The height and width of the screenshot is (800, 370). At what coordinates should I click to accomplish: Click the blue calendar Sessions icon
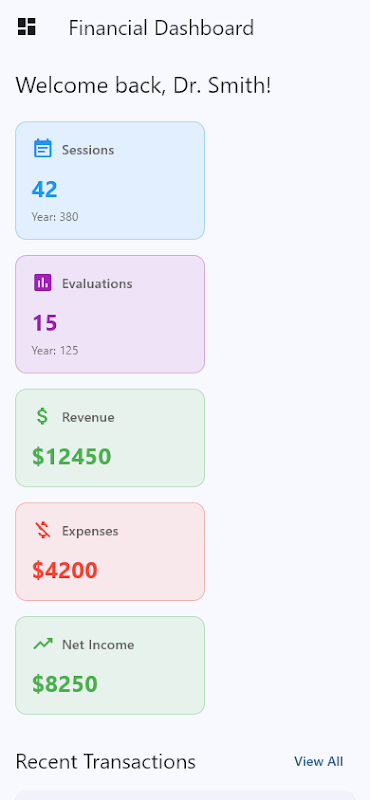pos(43,148)
